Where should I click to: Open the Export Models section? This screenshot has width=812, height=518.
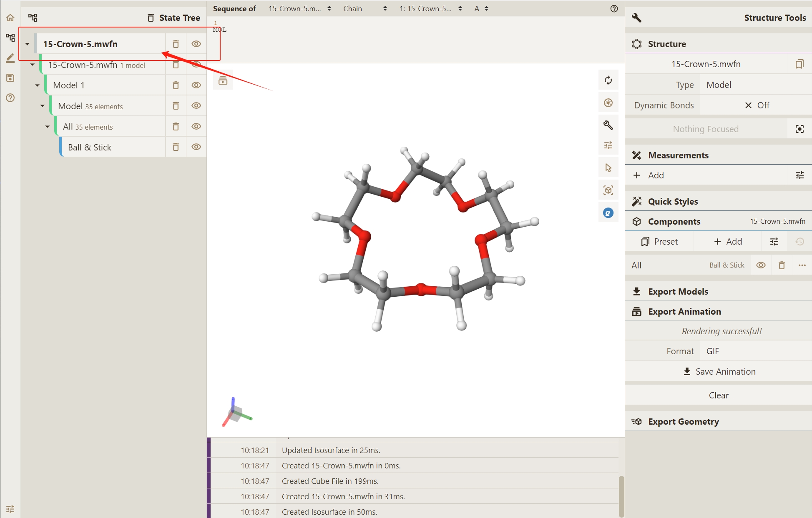[678, 292]
